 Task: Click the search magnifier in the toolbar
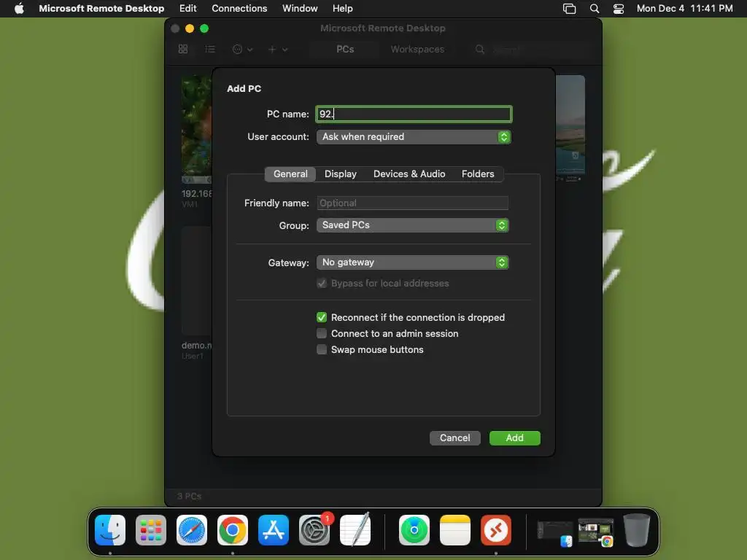480,49
